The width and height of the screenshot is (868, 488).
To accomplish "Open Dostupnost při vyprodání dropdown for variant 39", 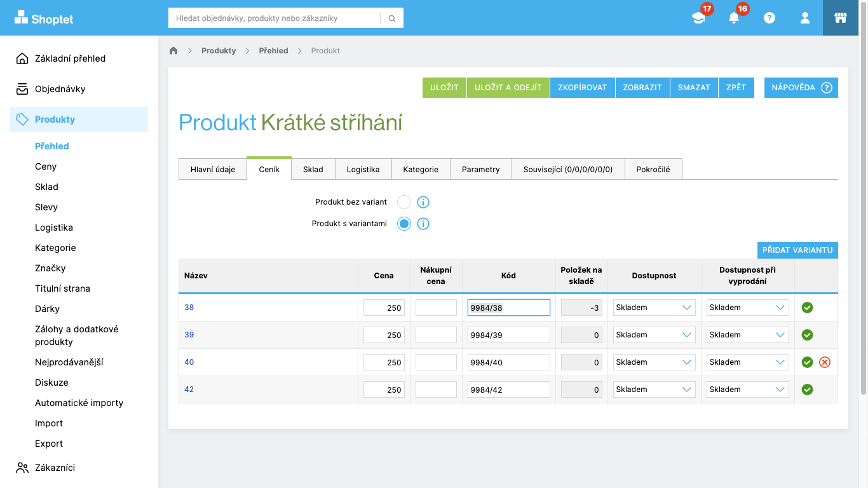I will [747, 335].
